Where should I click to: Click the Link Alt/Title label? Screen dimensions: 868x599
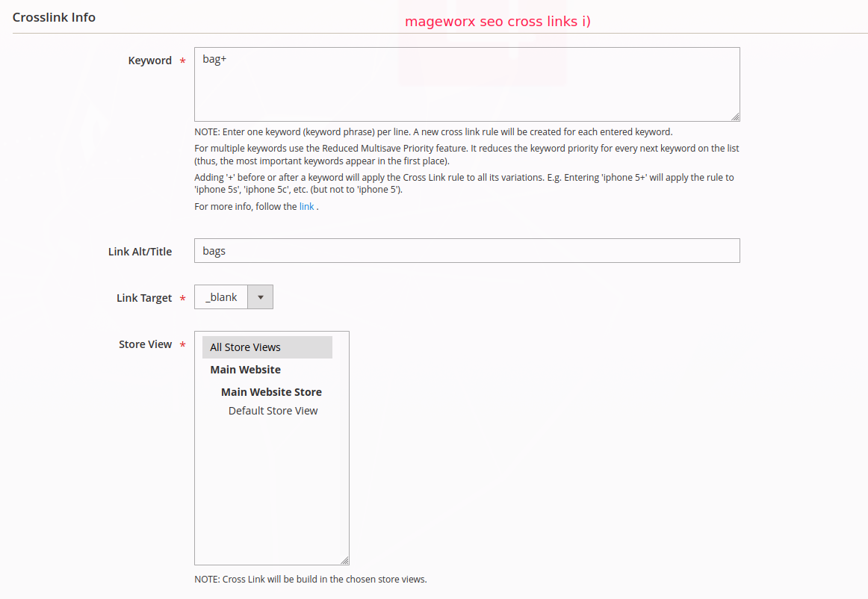pyautogui.click(x=140, y=252)
